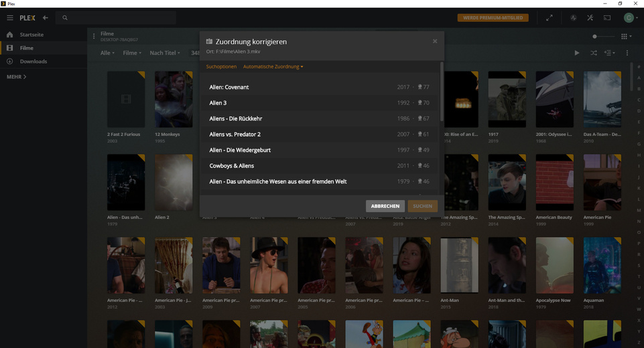
Task: Click the Suchen button
Action: (x=423, y=206)
